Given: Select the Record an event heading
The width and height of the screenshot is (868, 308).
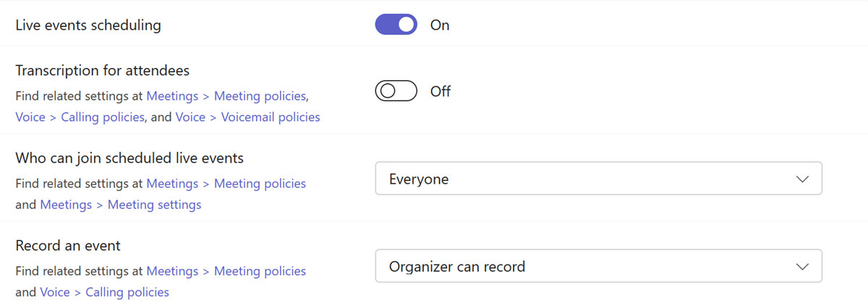Looking at the screenshot, I should [x=68, y=246].
